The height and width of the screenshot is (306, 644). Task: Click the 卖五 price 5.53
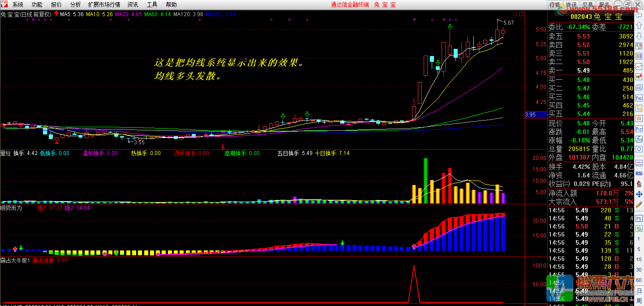[x=583, y=36]
